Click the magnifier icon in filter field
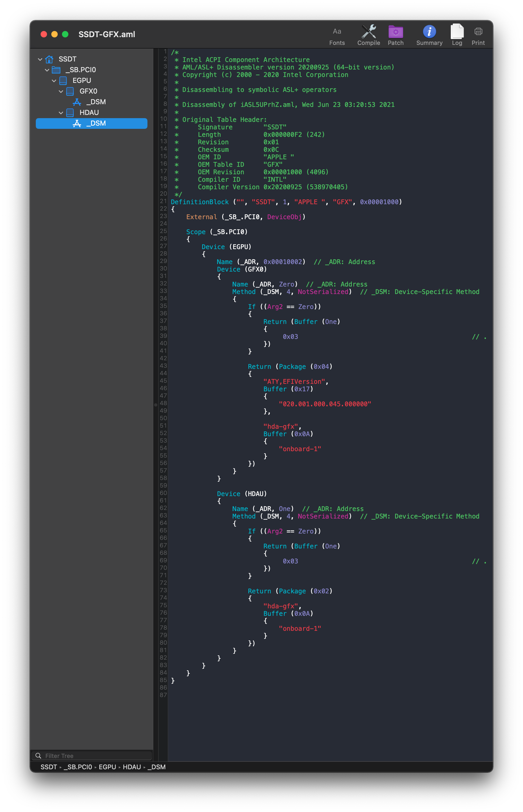523x812 pixels. (x=38, y=756)
